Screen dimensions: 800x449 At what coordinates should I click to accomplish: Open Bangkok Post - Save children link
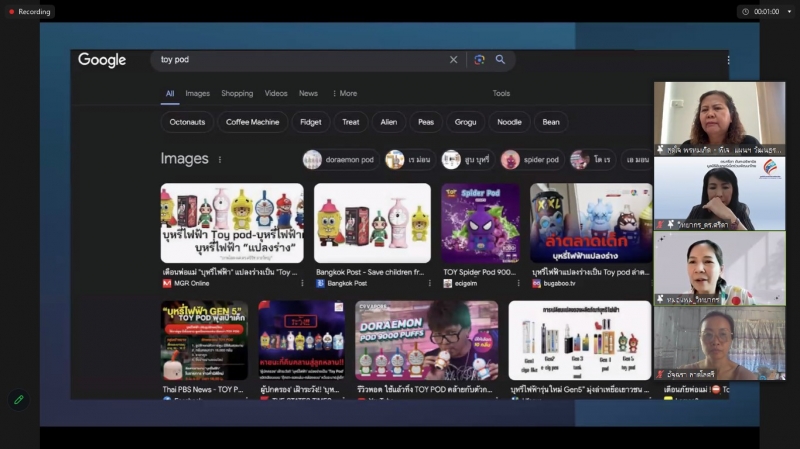click(x=370, y=272)
